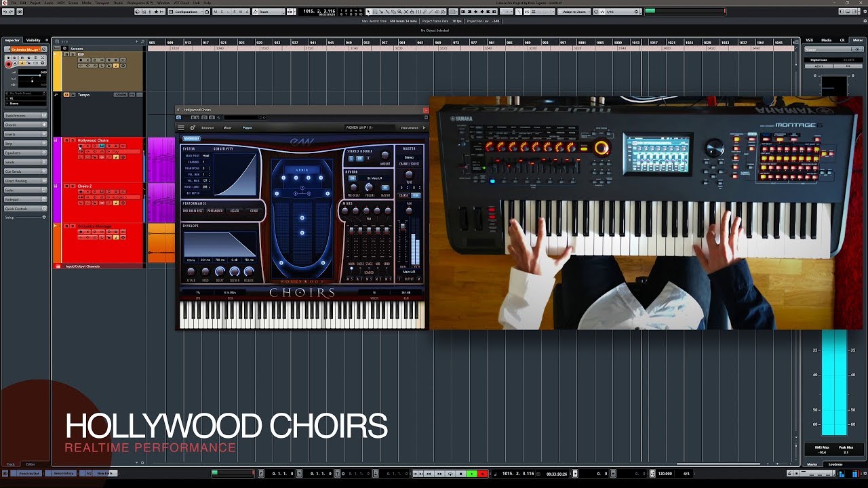This screenshot has height=488, width=868.
Task: Toggle the plugin bypass power icon
Action: [179, 117]
